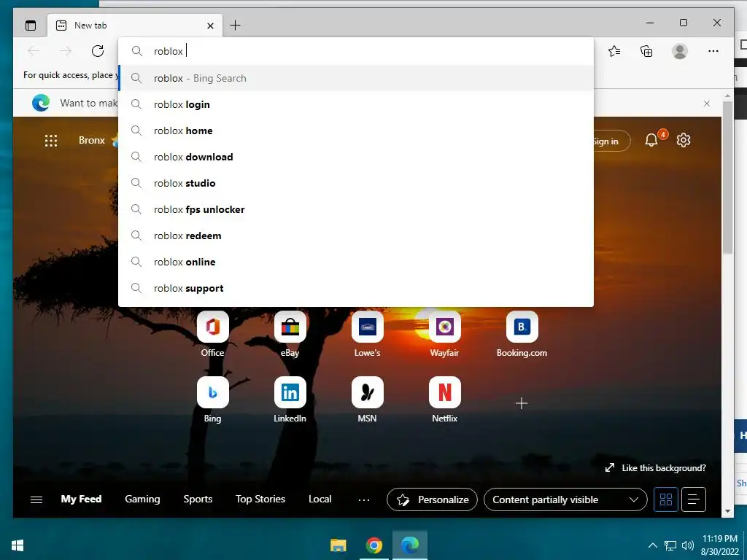Open the notifications bell icon

click(x=651, y=140)
